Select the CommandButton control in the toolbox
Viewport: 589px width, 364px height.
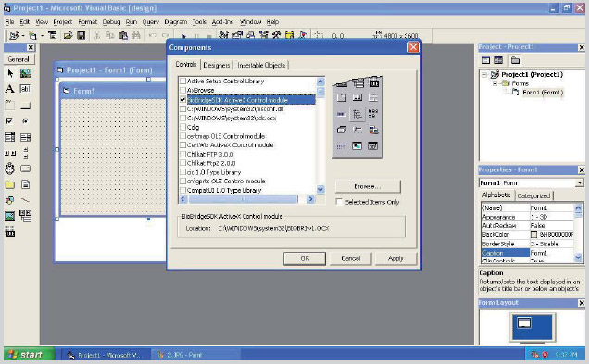pos(26,106)
